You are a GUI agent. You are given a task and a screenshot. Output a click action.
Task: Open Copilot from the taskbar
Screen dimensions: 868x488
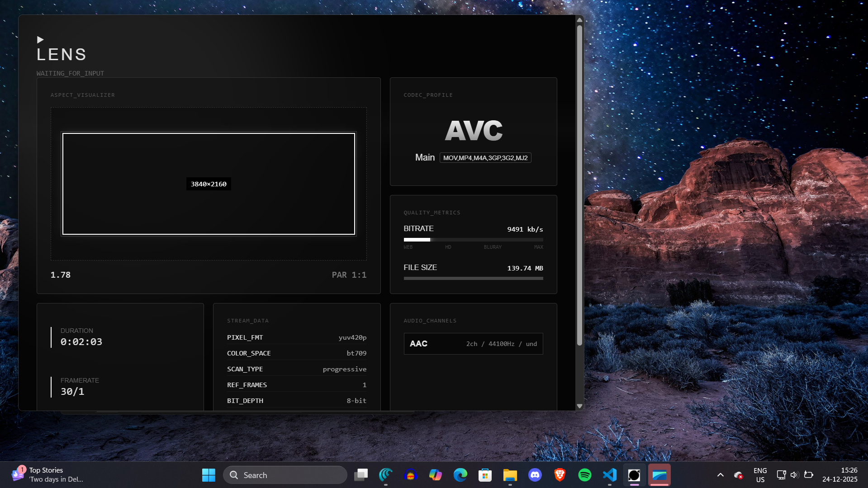[436, 475]
